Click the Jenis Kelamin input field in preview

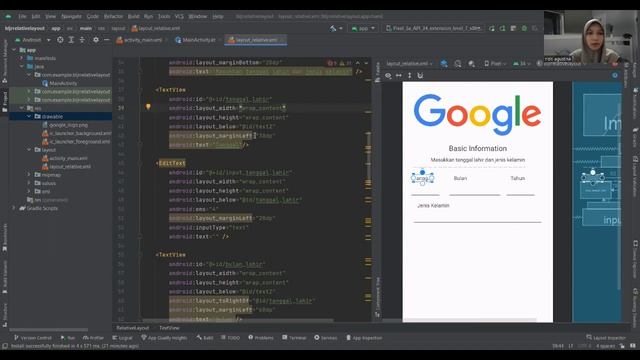tap(477, 217)
